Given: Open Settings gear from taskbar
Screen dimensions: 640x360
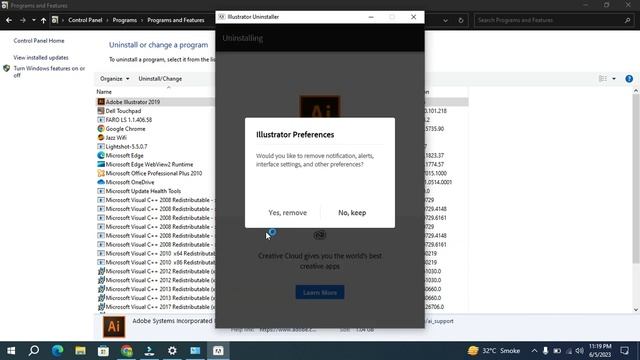Looking at the screenshot, I should coord(172,351).
